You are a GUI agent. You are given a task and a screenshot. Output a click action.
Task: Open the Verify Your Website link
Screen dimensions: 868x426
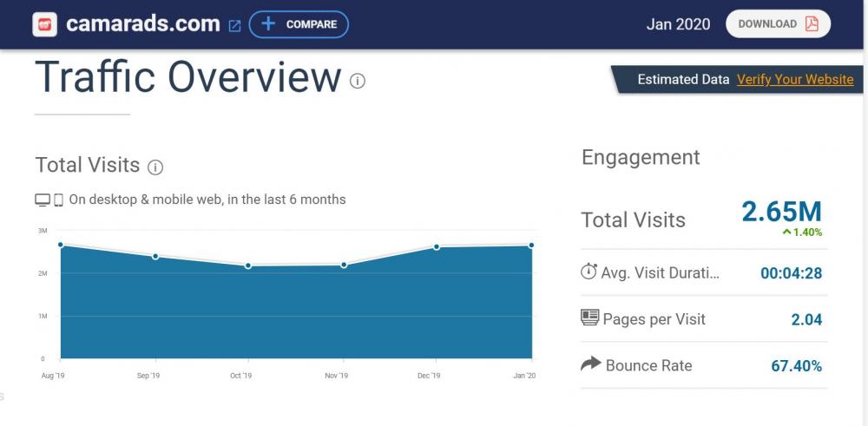(795, 79)
